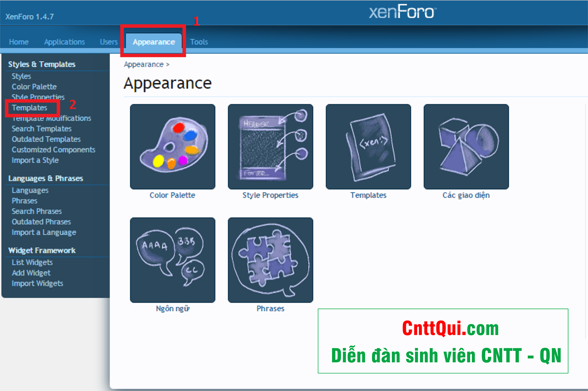Click the Languages & Phrases section heading

pos(45,178)
